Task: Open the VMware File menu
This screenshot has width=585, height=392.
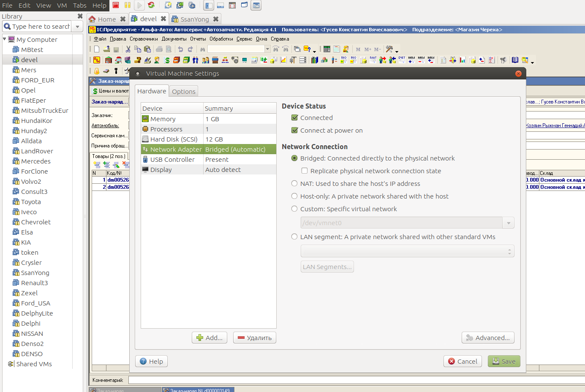Action: (7, 5)
